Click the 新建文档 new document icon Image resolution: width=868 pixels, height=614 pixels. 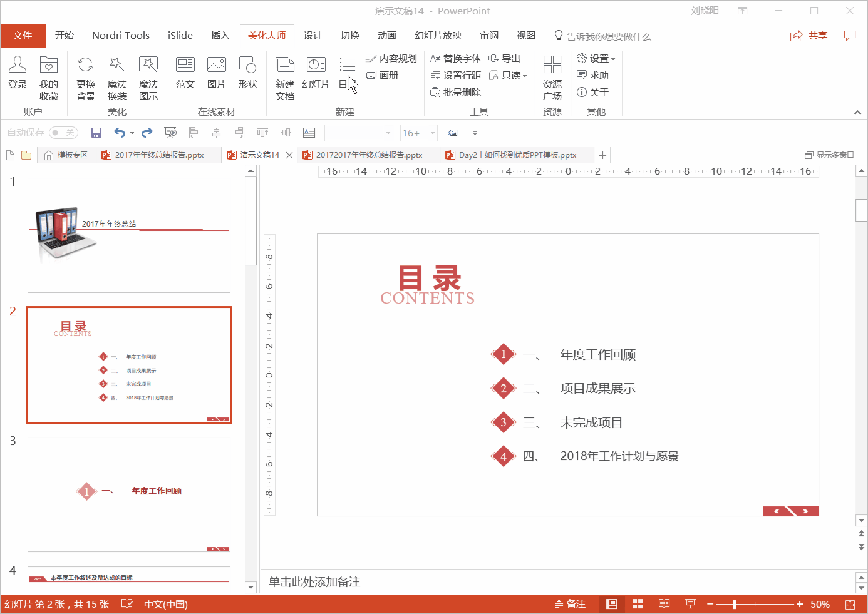click(x=285, y=78)
